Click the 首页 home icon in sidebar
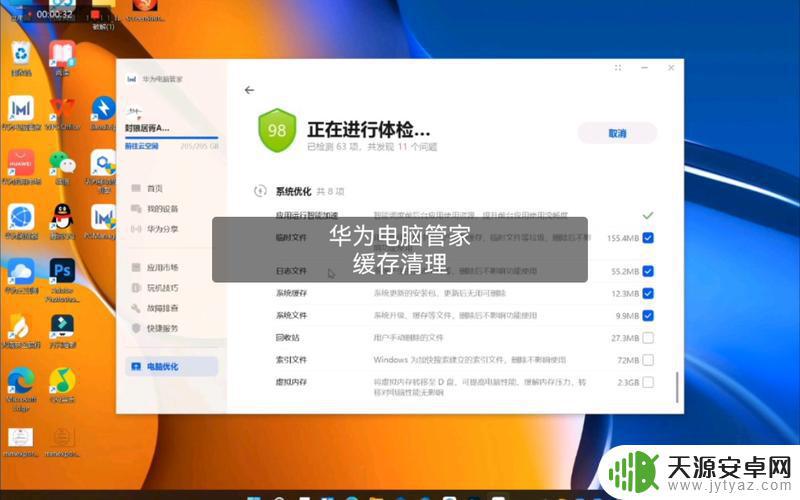Screen dimensions: 800x500 136,188
